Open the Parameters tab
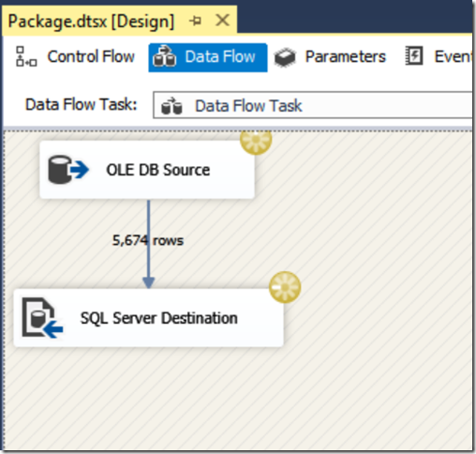This screenshot has height=454, width=476. 331,57
